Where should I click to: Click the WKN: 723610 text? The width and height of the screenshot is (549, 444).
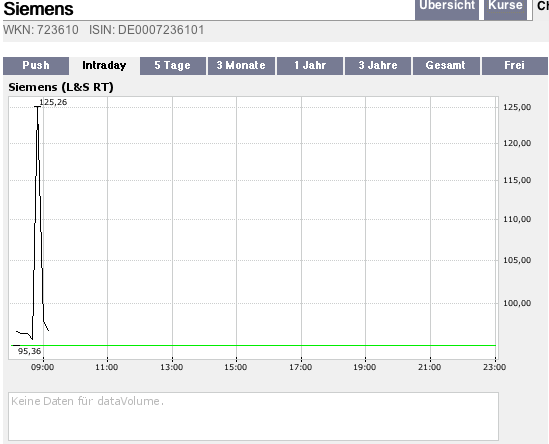(41, 30)
